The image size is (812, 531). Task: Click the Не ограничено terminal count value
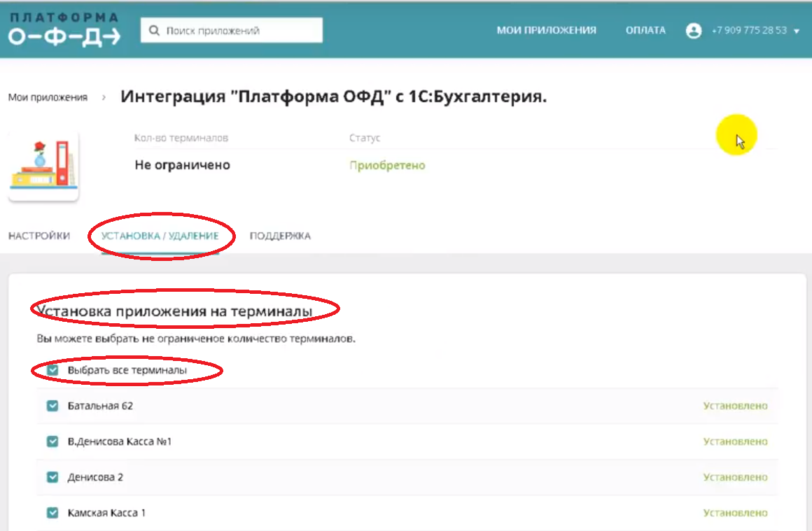coord(182,165)
